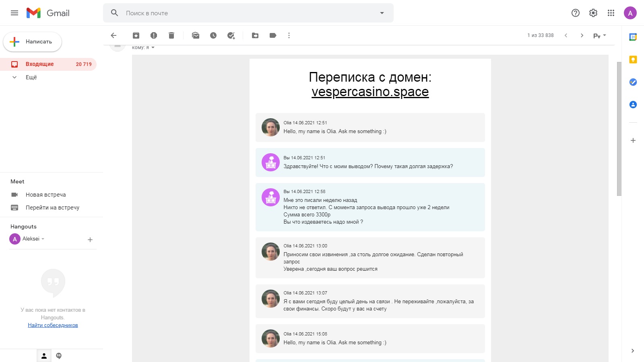Viewport: 644px width, 362px height.
Task: Mark the email as unread
Action: point(196,35)
